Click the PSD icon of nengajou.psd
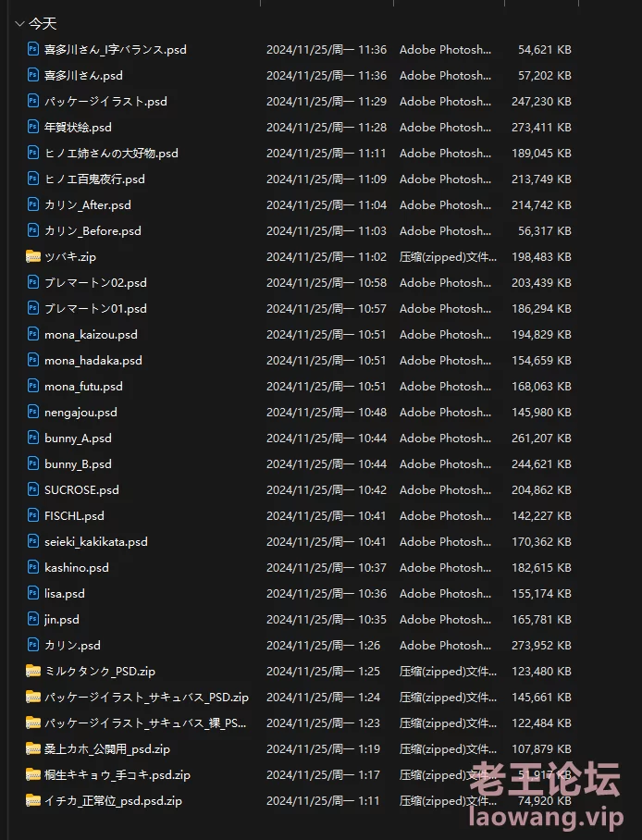The height and width of the screenshot is (840, 642). [33, 412]
